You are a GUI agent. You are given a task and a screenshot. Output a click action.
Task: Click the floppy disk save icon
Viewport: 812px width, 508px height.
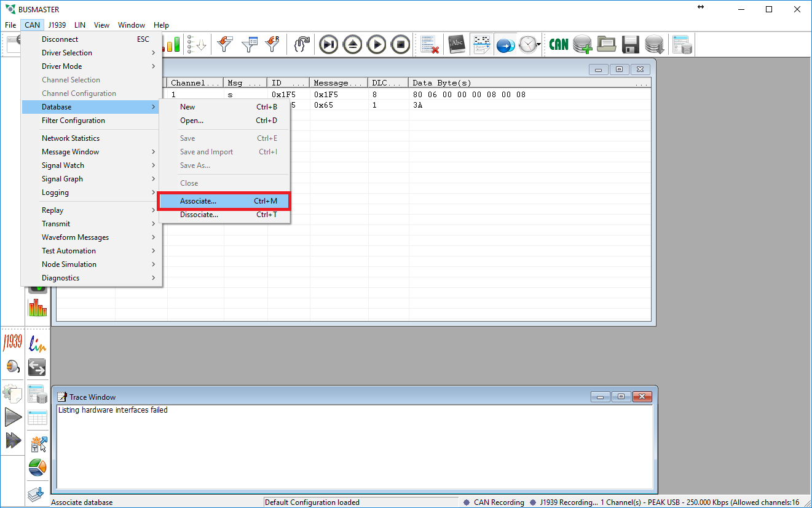[x=630, y=44]
